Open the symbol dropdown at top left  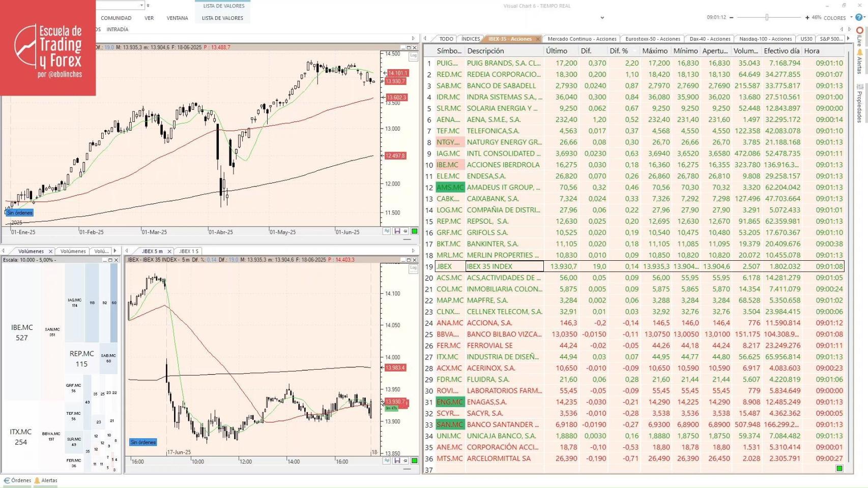tap(141, 5)
